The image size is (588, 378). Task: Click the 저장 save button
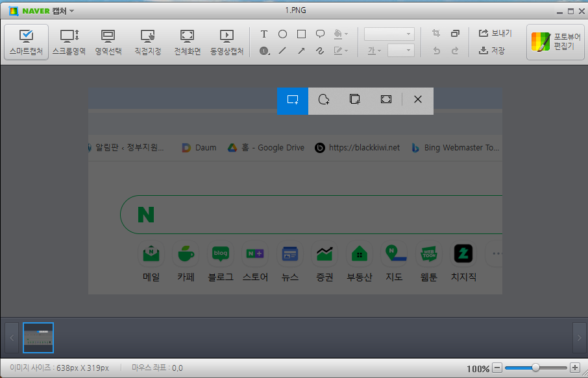[x=492, y=51]
